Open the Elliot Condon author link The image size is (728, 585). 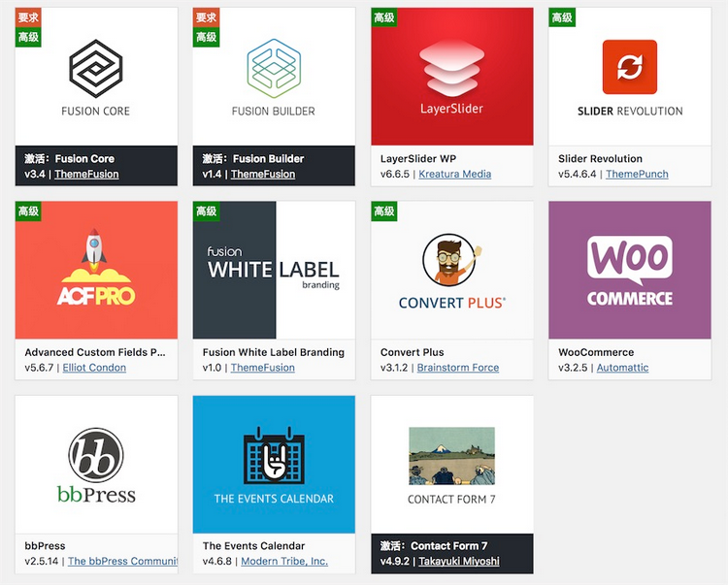94,368
